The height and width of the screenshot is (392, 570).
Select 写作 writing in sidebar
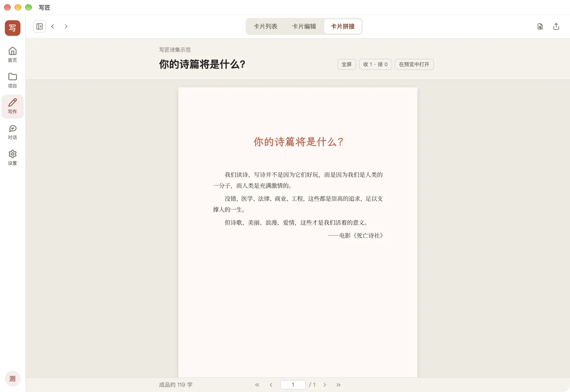13,106
